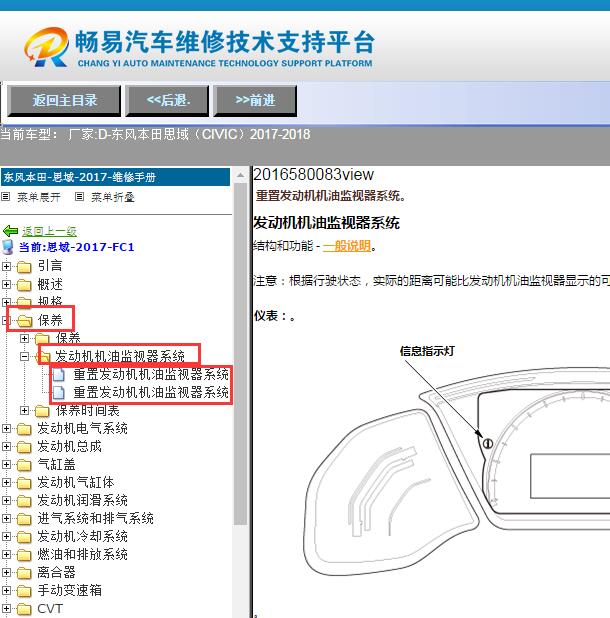This screenshot has height=618, width=610.
Task: Expand the 保养时间表 node
Action: [x=24, y=410]
